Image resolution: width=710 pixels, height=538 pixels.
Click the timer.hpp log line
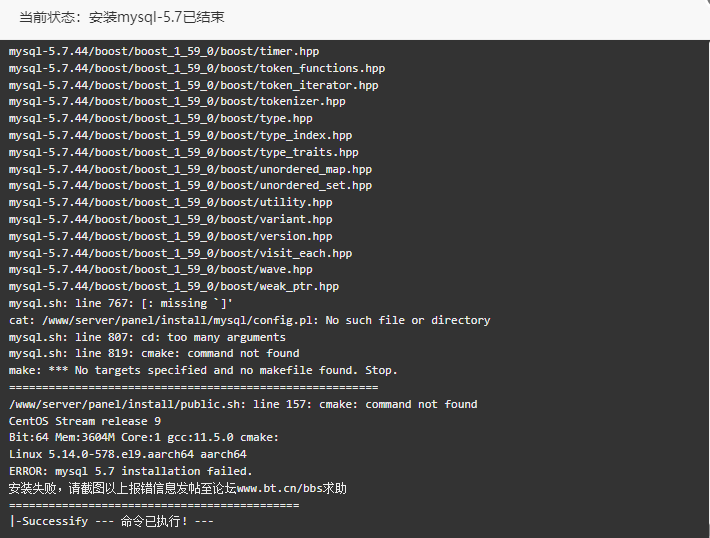coord(164,51)
